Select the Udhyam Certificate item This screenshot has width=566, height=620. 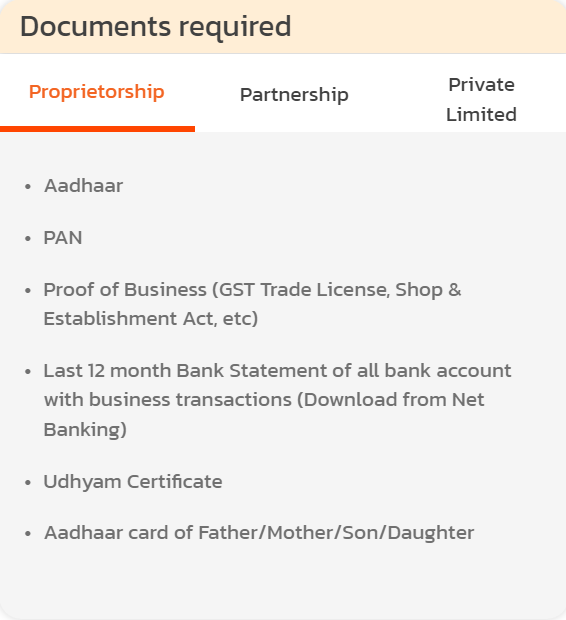point(133,482)
